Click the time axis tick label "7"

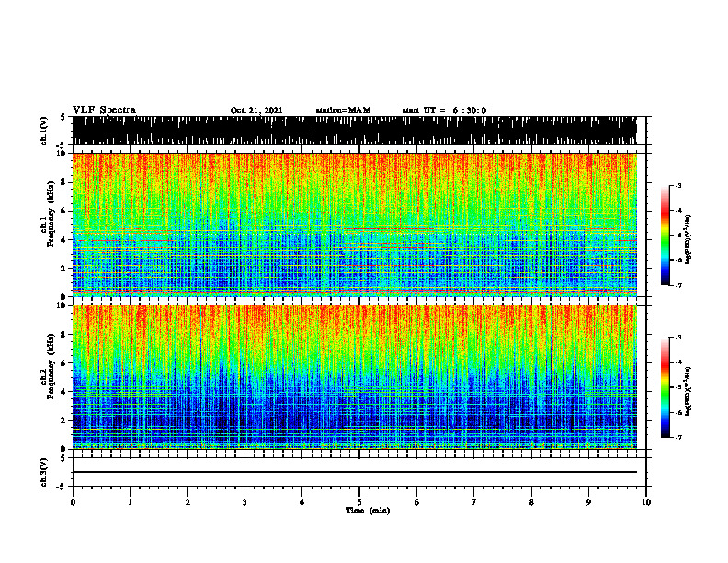(x=474, y=502)
